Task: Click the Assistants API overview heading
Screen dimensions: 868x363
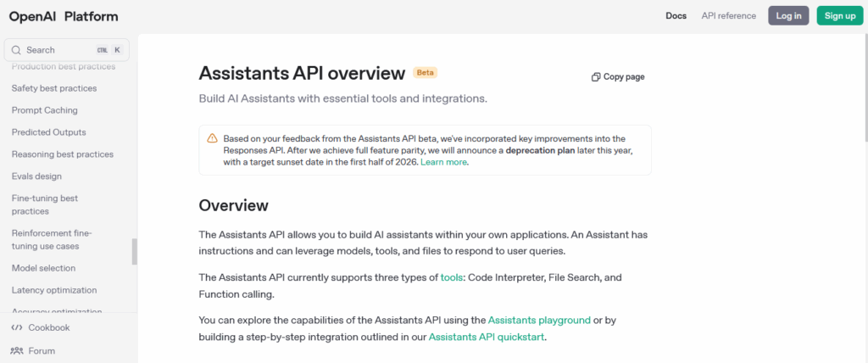Action: click(303, 73)
